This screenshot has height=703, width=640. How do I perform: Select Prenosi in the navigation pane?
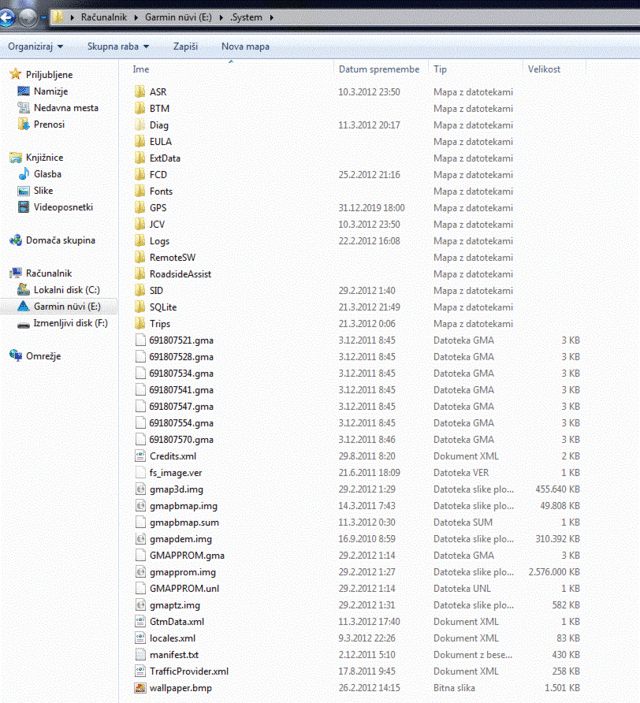[49, 125]
